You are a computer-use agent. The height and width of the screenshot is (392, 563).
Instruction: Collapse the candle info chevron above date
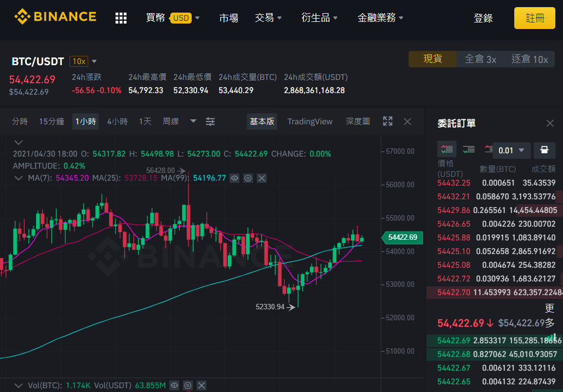19,142
